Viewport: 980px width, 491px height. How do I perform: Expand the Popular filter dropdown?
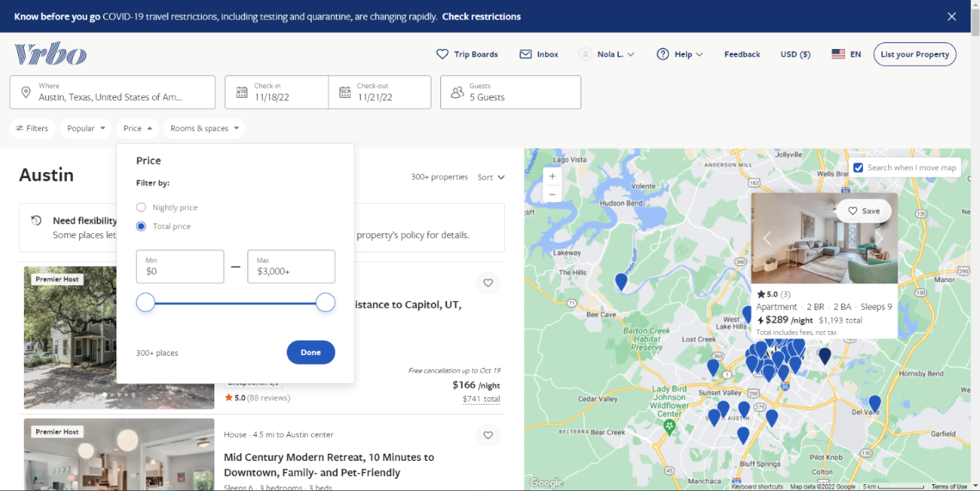click(86, 129)
